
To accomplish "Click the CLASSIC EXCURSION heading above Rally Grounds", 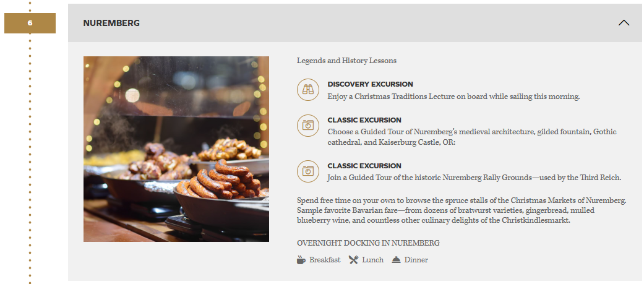I will tap(364, 166).
